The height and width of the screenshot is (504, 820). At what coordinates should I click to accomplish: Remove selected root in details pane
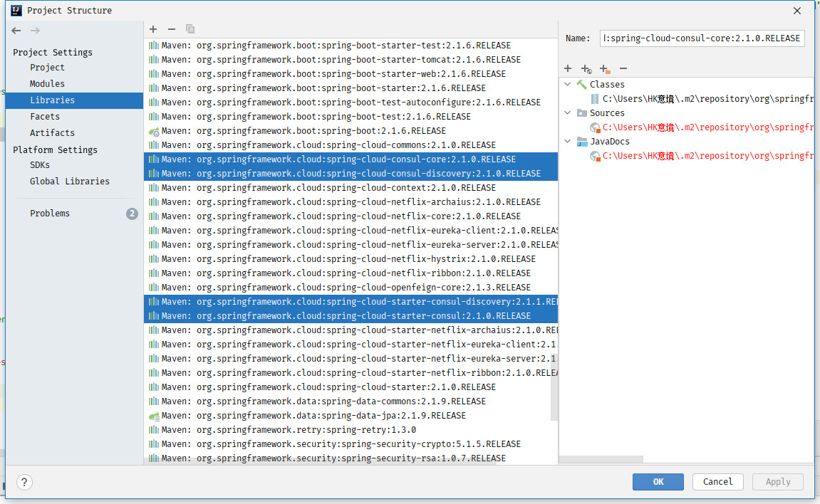click(x=623, y=68)
